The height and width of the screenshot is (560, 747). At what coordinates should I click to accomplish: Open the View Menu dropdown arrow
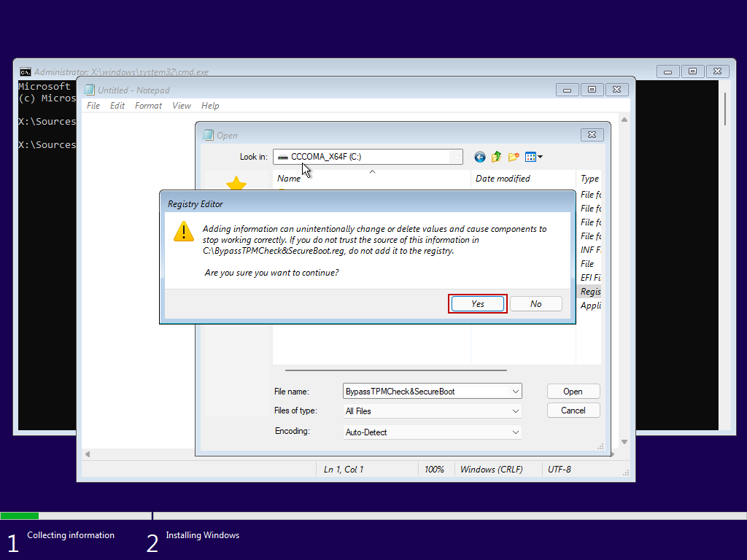pyautogui.click(x=541, y=157)
